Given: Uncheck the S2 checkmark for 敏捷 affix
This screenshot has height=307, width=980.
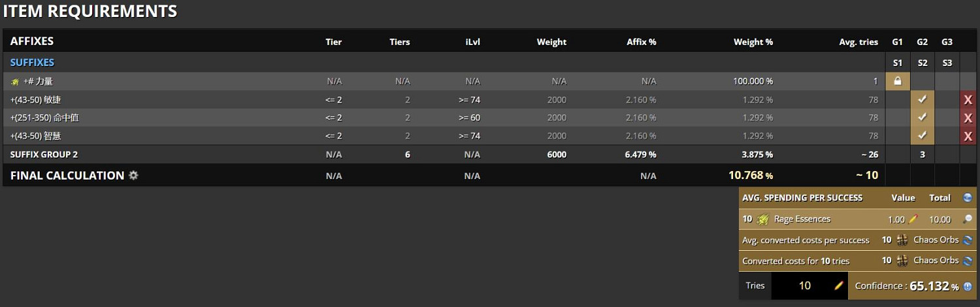Looking at the screenshot, I should [922, 99].
